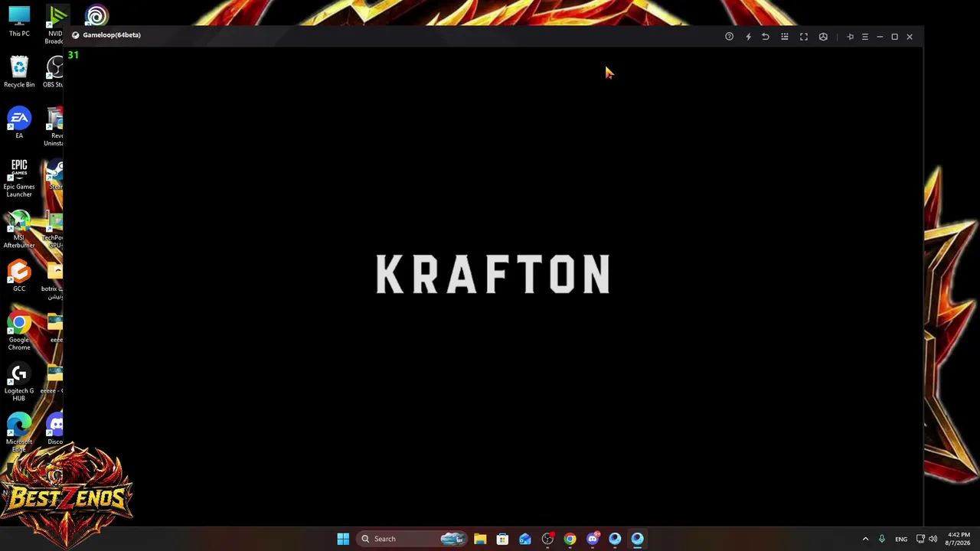Open the Windows Start menu
This screenshot has width=980, height=551.
coord(343,539)
